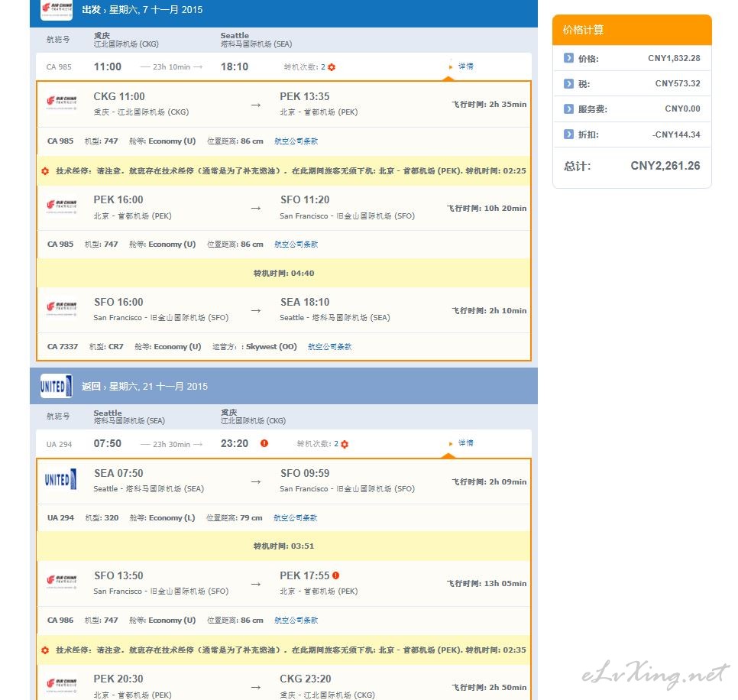
Task: Click the outbound 转机次数: 2 text
Action: coord(305,67)
